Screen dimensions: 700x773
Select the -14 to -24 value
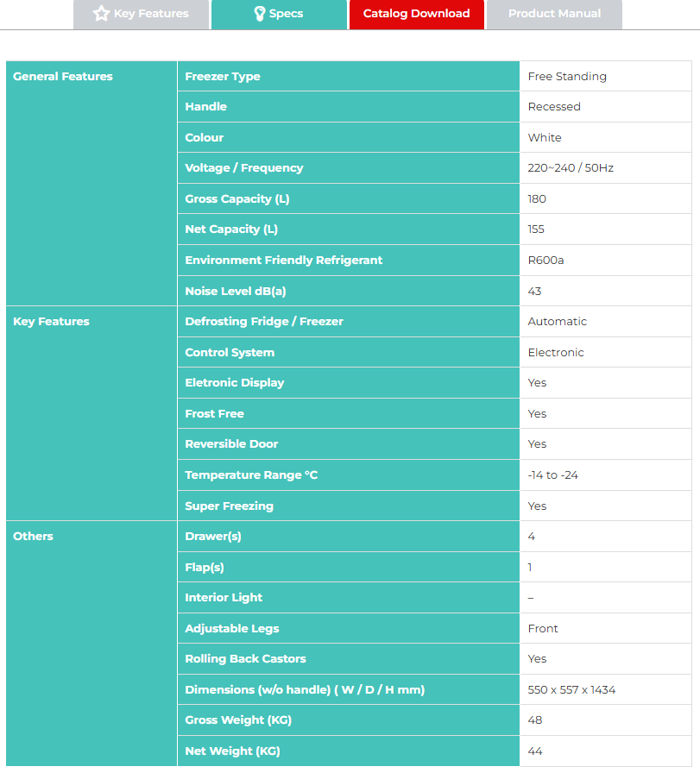[553, 475]
